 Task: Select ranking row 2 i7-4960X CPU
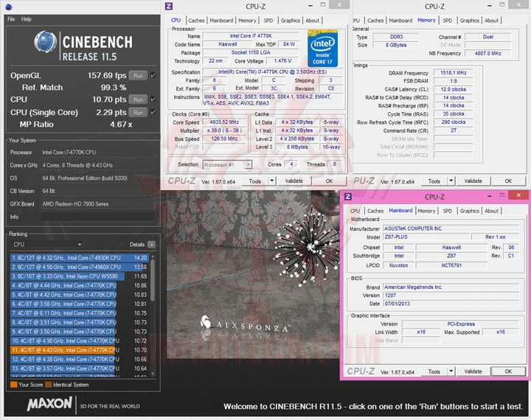pyautogui.click(x=80, y=267)
